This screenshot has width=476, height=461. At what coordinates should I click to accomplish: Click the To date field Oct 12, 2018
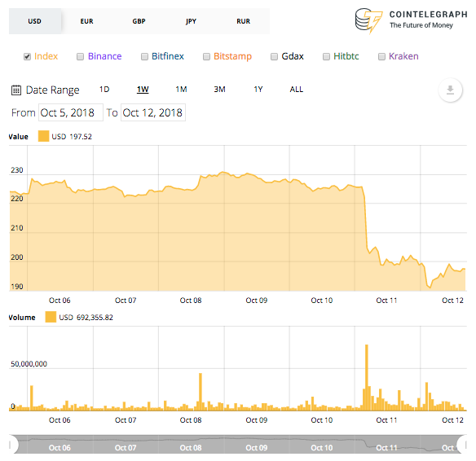coord(153,112)
